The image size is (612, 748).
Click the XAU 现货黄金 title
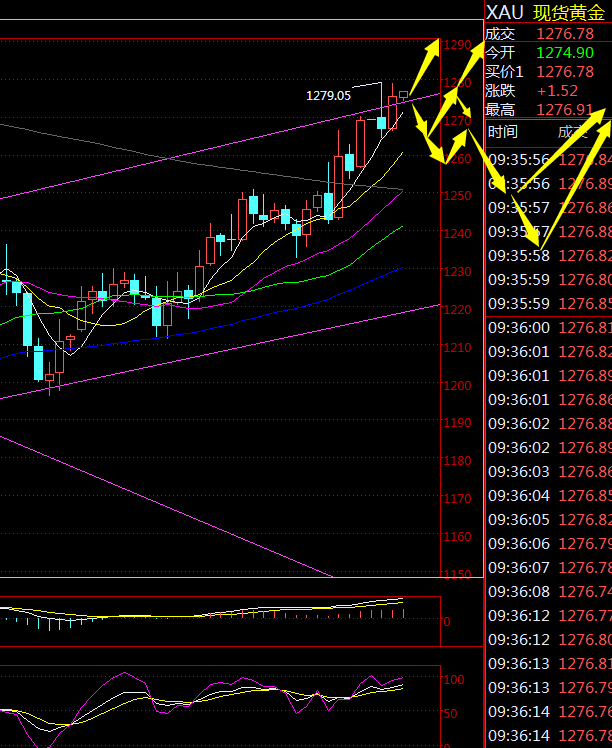click(x=546, y=12)
